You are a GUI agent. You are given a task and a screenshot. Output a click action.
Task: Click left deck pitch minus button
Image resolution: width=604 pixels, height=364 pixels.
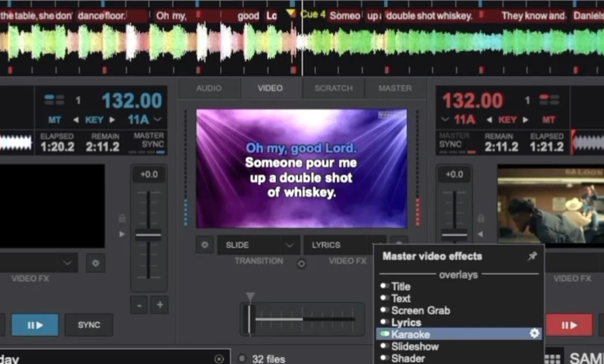click(x=139, y=304)
